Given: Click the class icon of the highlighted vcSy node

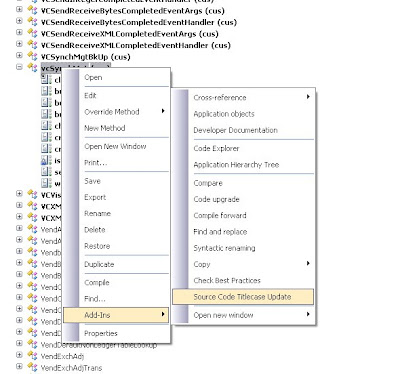Looking at the screenshot, I should point(32,68).
